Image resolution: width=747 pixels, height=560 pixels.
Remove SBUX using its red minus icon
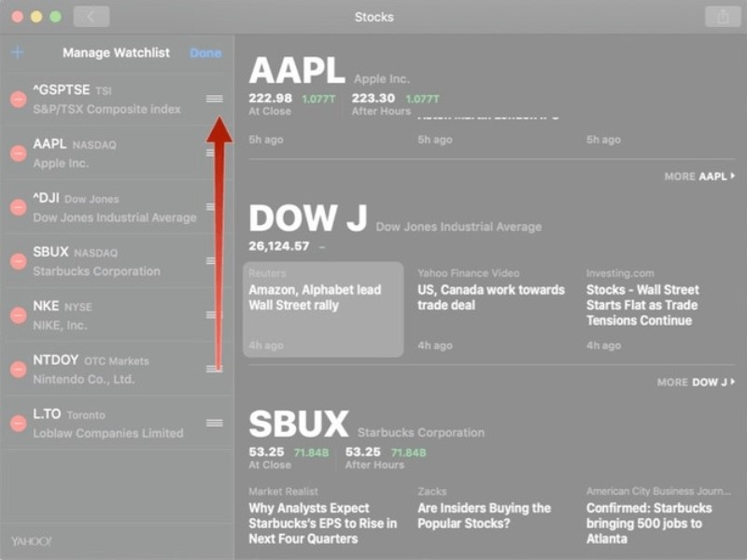pyautogui.click(x=18, y=261)
